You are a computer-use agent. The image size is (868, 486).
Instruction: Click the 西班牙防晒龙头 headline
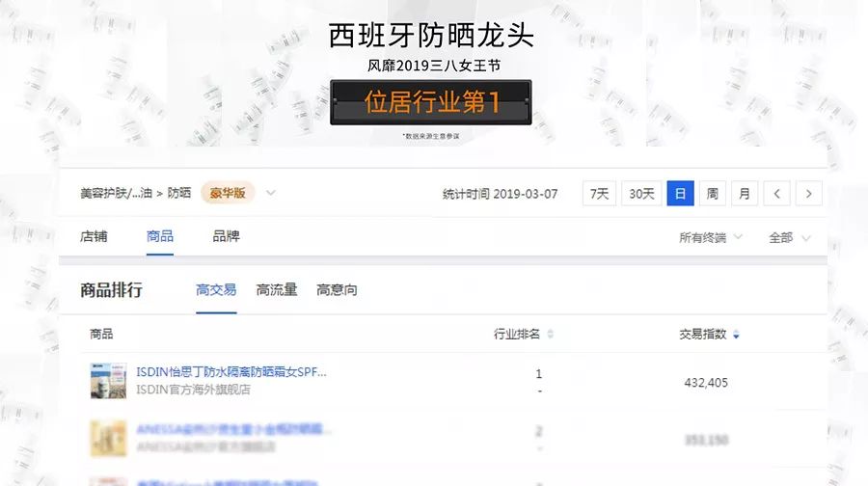[x=431, y=36]
